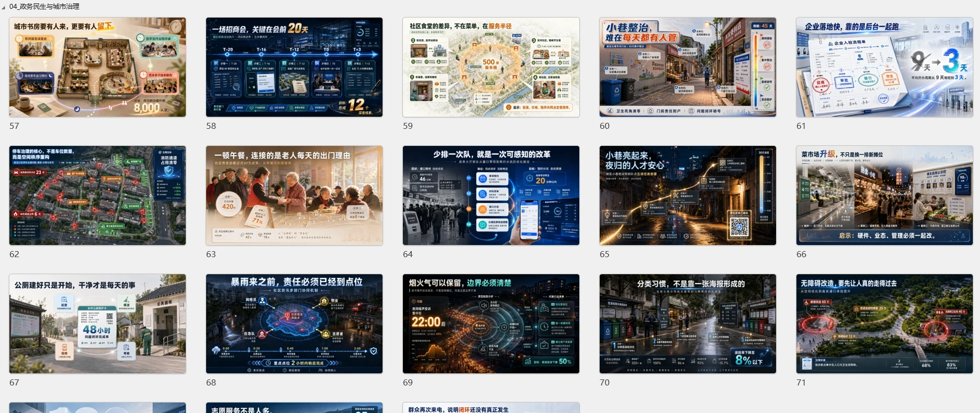Click slide number label 71
980x413 pixels.
tap(801, 383)
